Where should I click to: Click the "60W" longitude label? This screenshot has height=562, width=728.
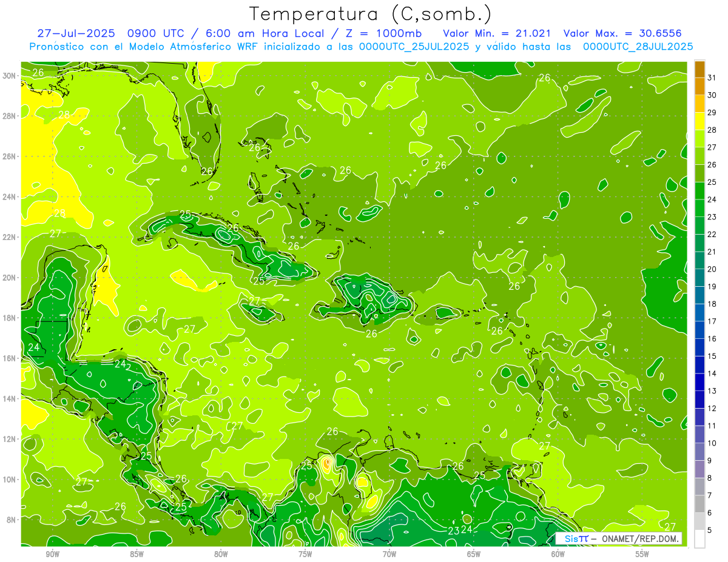point(558,554)
